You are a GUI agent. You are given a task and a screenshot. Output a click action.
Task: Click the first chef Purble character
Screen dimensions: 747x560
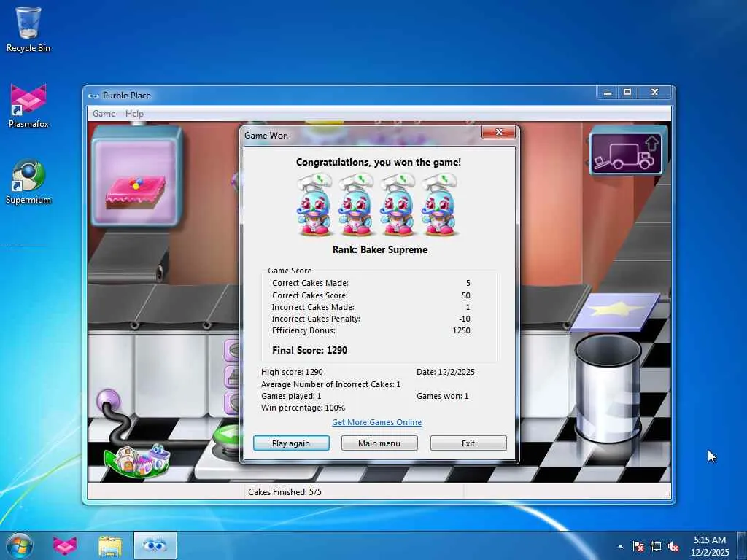(315, 205)
